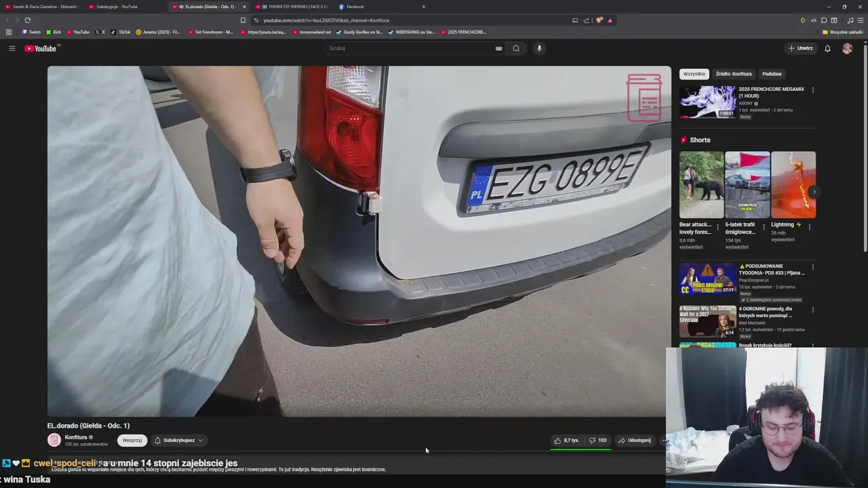Open options menu for Bear attack short

(718, 227)
